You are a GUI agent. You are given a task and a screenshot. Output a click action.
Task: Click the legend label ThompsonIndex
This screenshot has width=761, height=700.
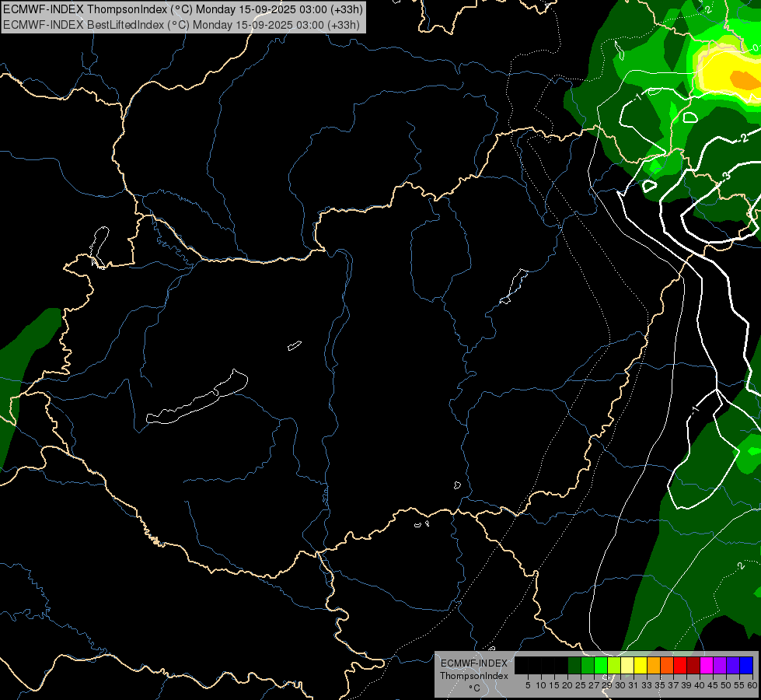tap(473, 676)
